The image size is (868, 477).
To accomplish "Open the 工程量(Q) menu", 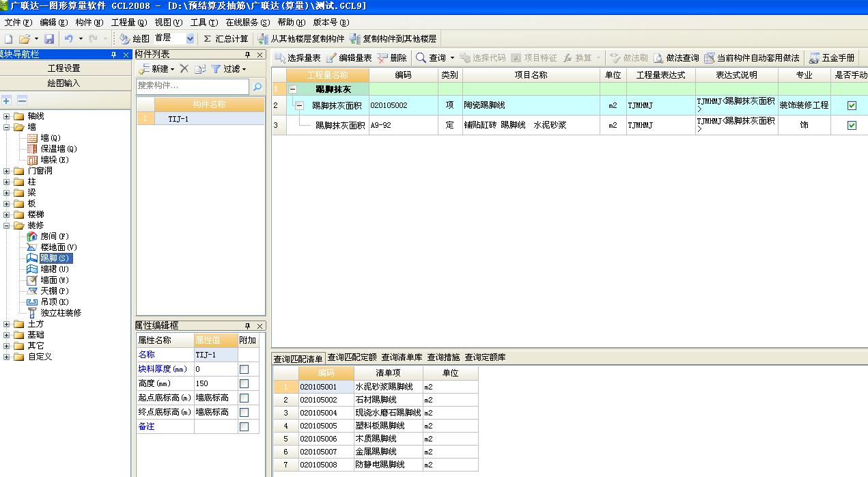I will 129,23.
